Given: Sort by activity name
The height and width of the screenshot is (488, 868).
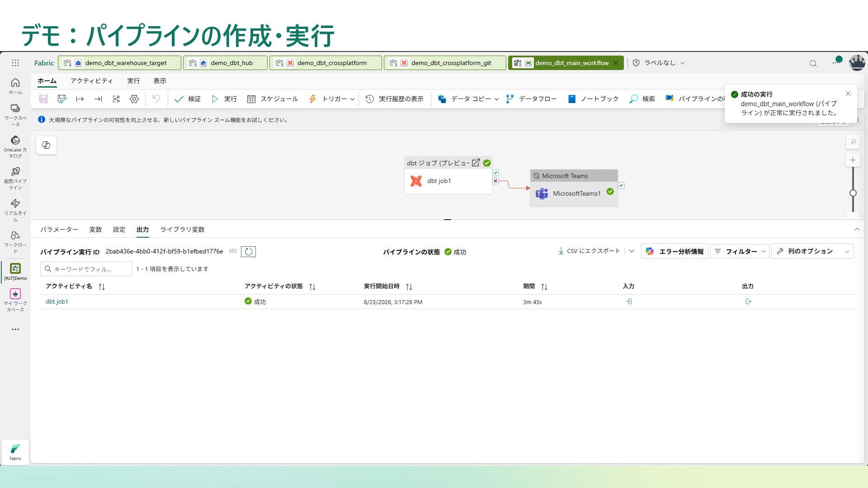Looking at the screenshot, I should click(102, 286).
